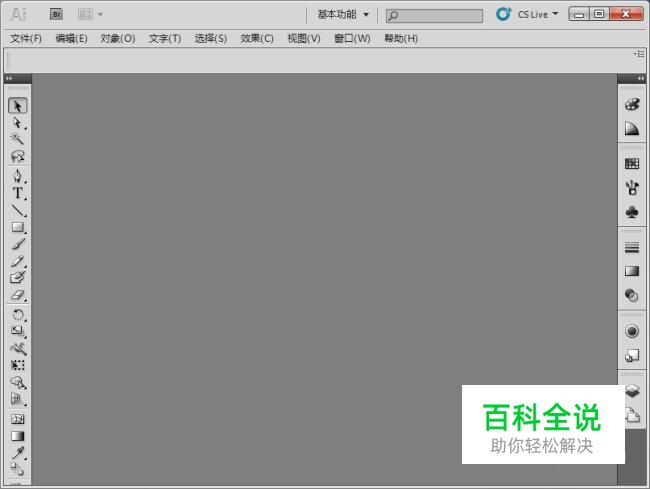Choose the Free Transform tool
The width and height of the screenshot is (650, 489).
click(x=17, y=365)
